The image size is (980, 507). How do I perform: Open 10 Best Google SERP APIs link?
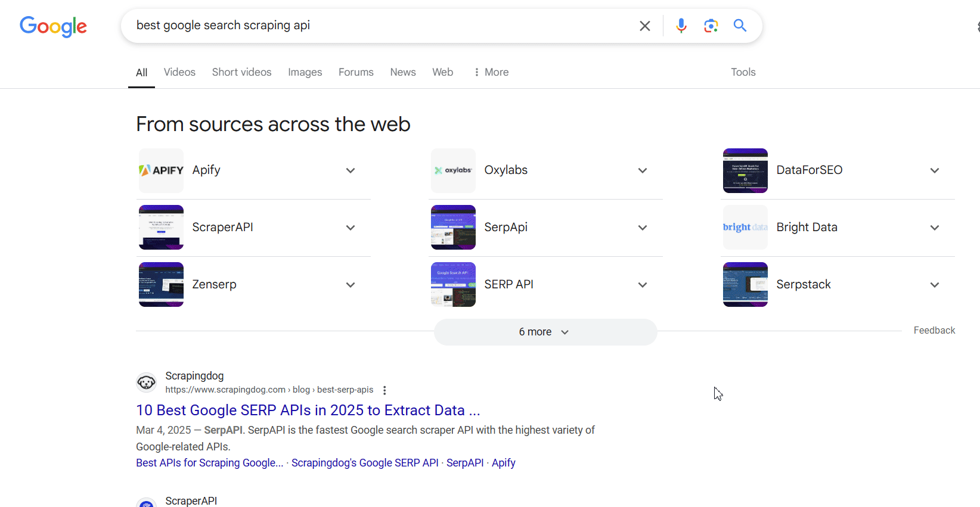tap(308, 410)
